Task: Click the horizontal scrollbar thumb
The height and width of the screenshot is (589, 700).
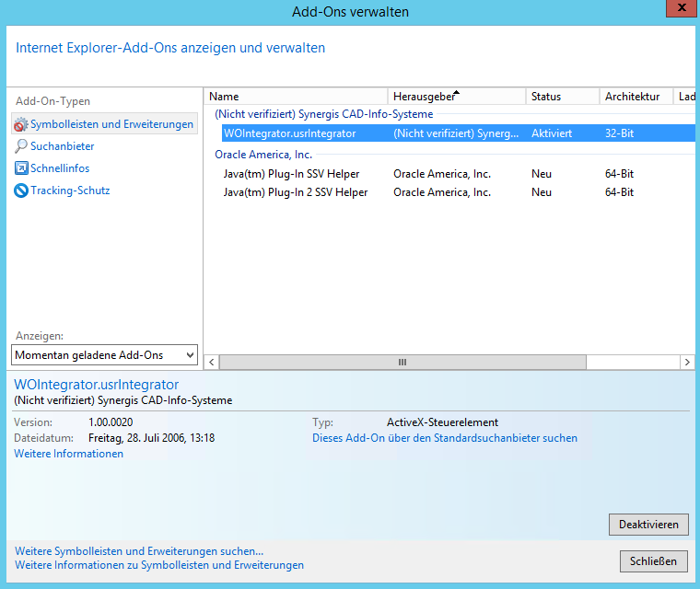Action: pyautogui.click(x=402, y=363)
